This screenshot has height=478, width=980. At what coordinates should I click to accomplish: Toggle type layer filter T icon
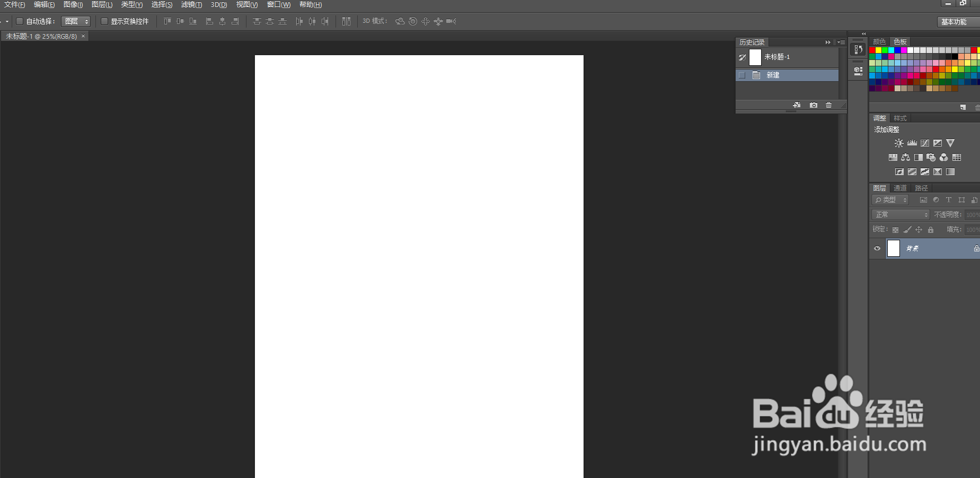[x=949, y=200]
